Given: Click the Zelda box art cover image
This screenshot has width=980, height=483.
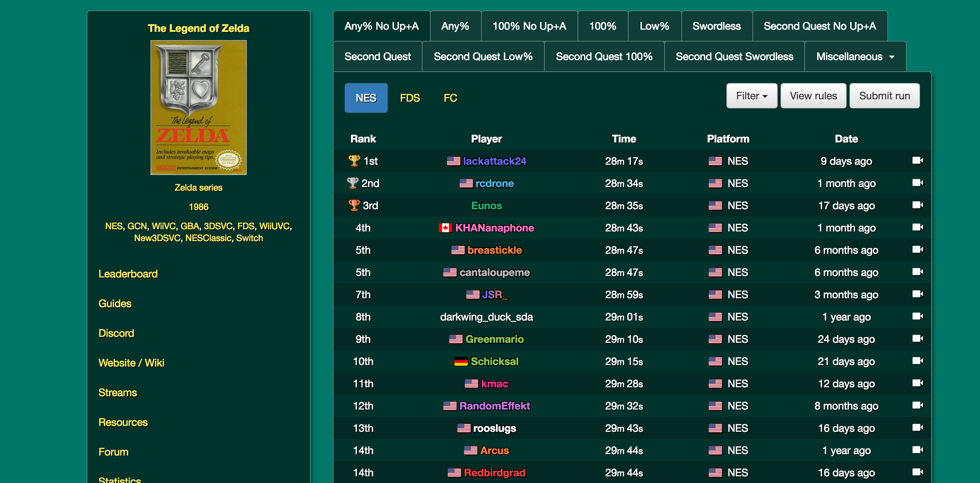Looking at the screenshot, I should [198, 108].
